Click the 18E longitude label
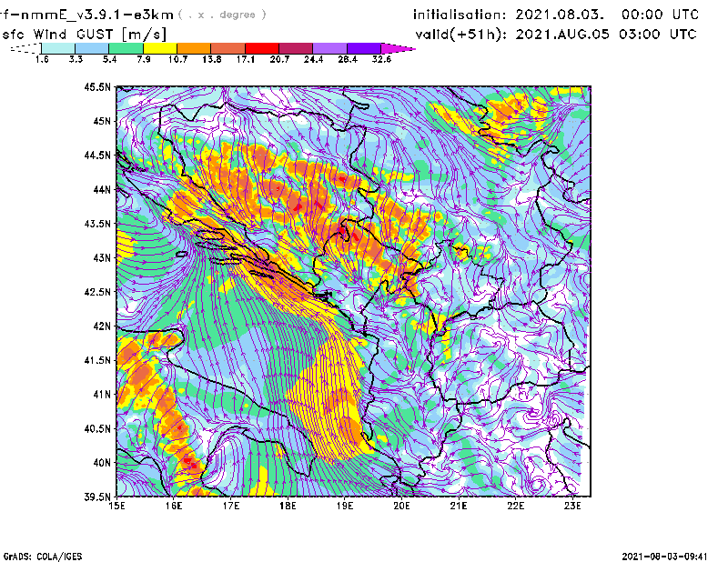The width and height of the screenshot is (728, 562). point(288,506)
